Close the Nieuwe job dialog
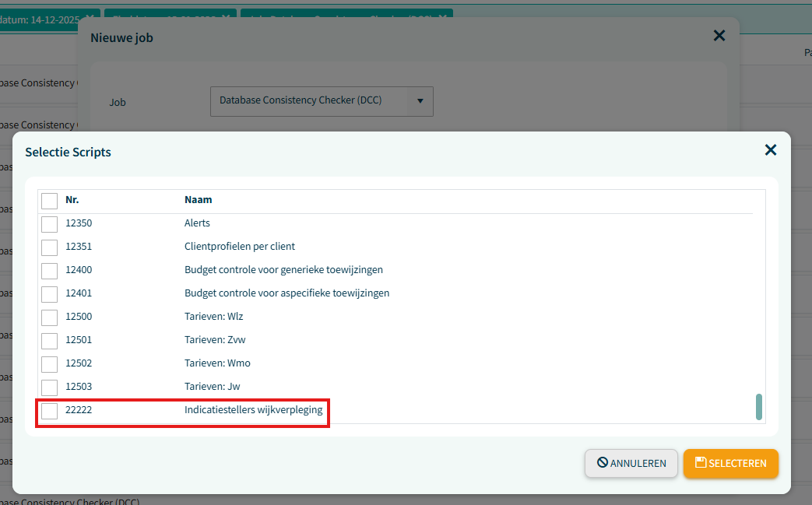The width and height of the screenshot is (812, 505). tap(719, 36)
